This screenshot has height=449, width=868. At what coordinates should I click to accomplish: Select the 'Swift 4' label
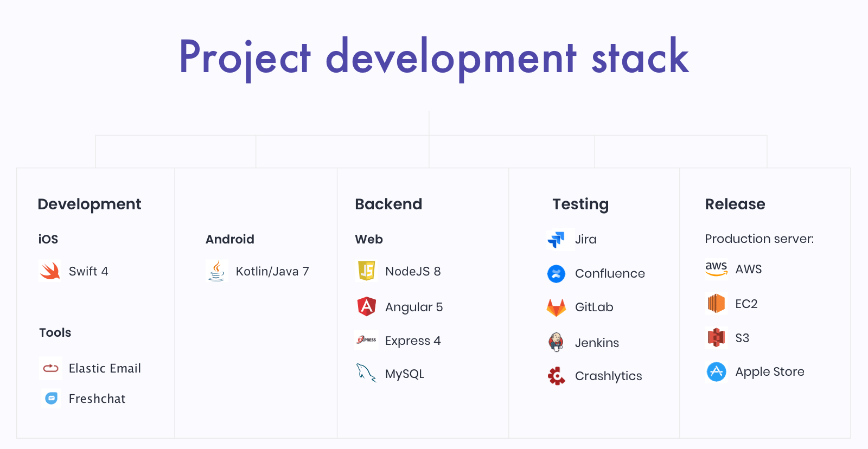pos(88,271)
